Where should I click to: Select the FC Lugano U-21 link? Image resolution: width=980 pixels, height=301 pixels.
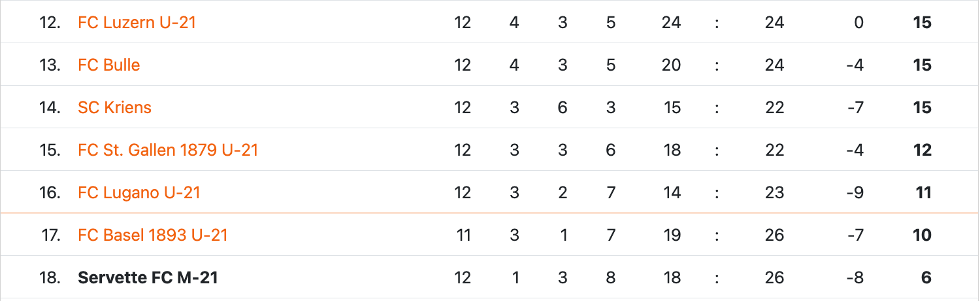pyautogui.click(x=139, y=192)
